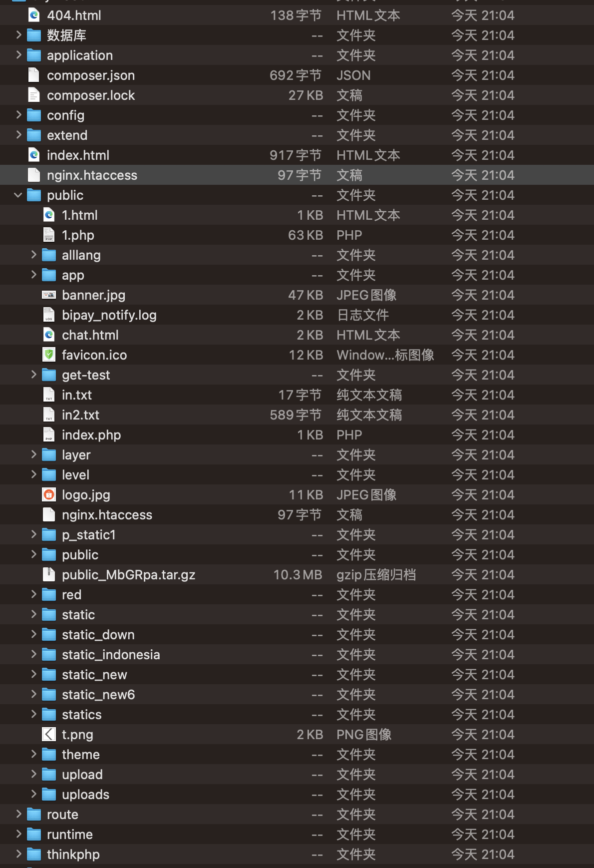The height and width of the screenshot is (868, 594).
Task: Click the PNG 图像 kind label
Action: click(x=364, y=735)
